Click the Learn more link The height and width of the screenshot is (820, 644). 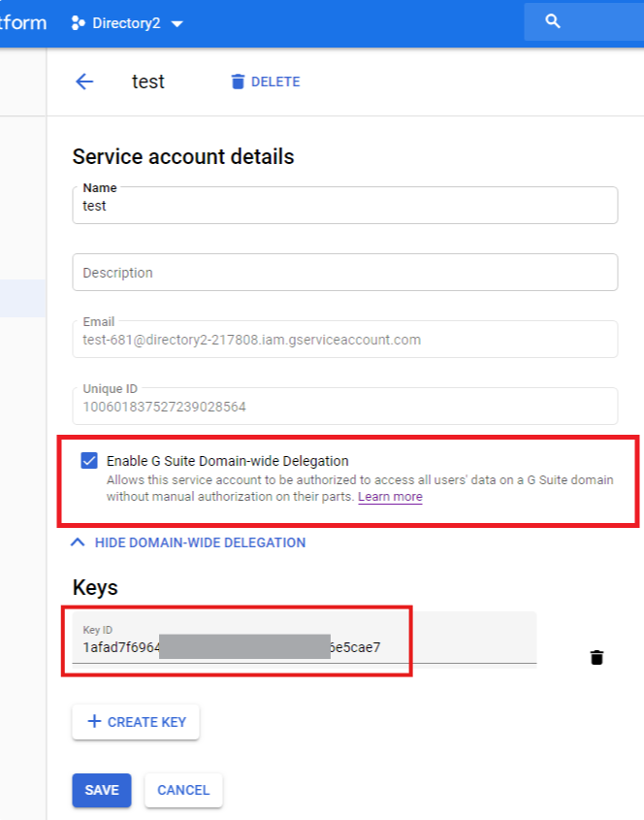[390, 497]
